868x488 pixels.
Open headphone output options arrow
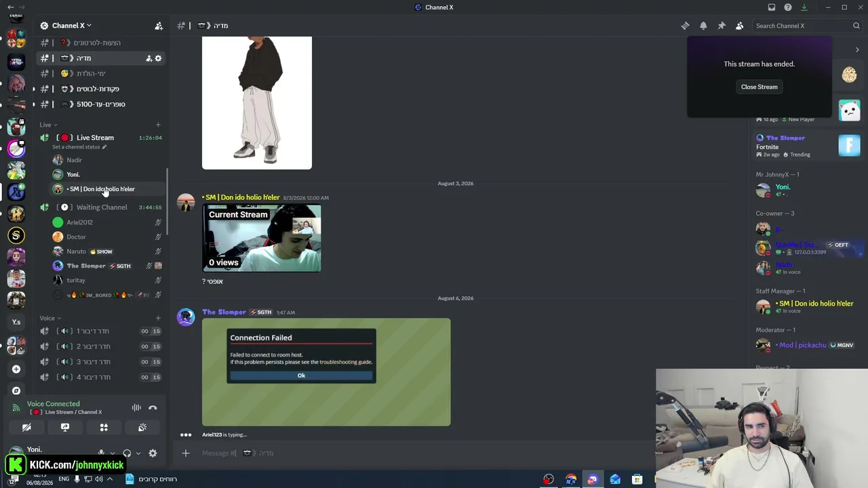[138, 453]
